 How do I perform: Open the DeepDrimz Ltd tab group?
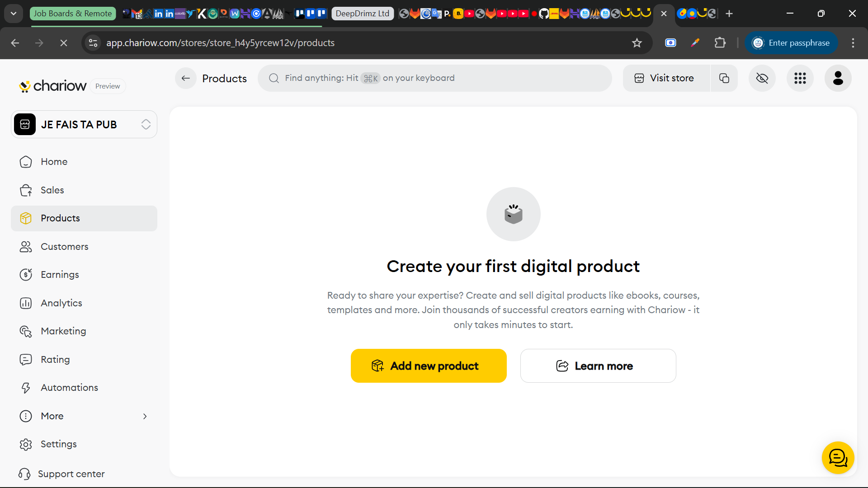pos(362,13)
